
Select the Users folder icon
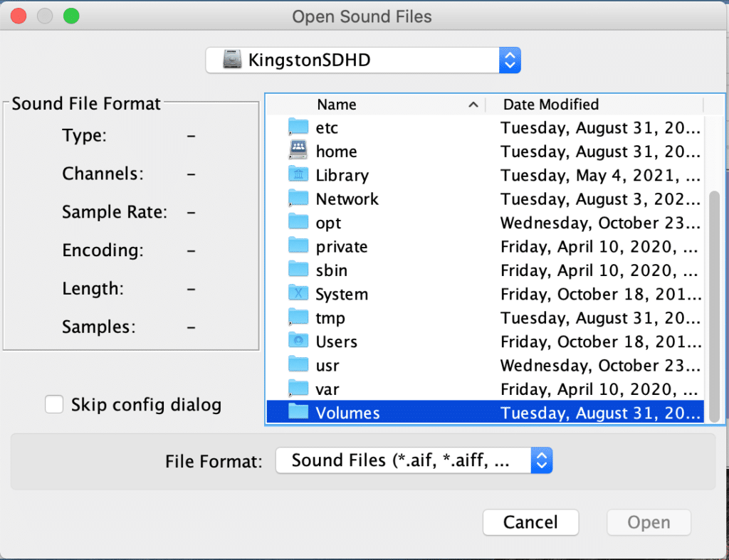pyautogui.click(x=298, y=342)
